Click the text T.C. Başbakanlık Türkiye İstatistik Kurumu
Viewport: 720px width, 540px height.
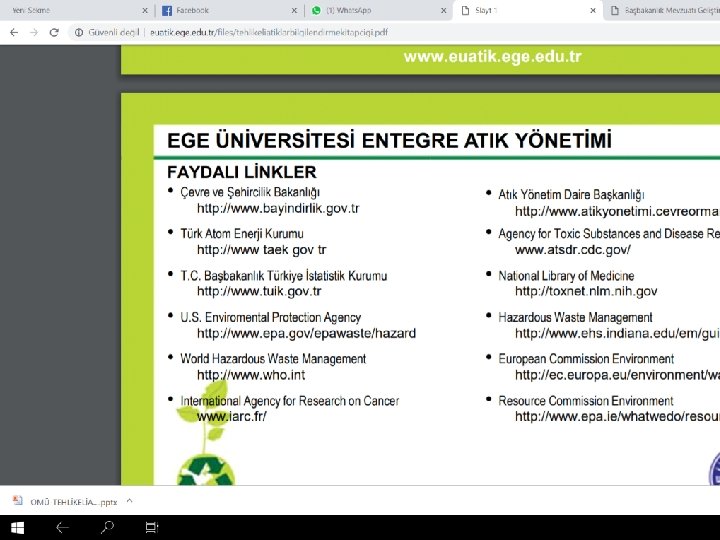point(283,276)
